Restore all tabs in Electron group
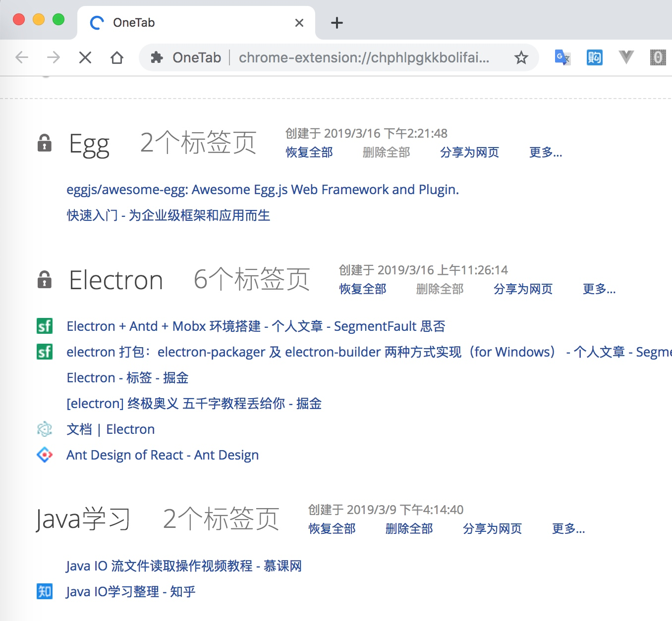The image size is (672, 621). click(x=363, y=289)
